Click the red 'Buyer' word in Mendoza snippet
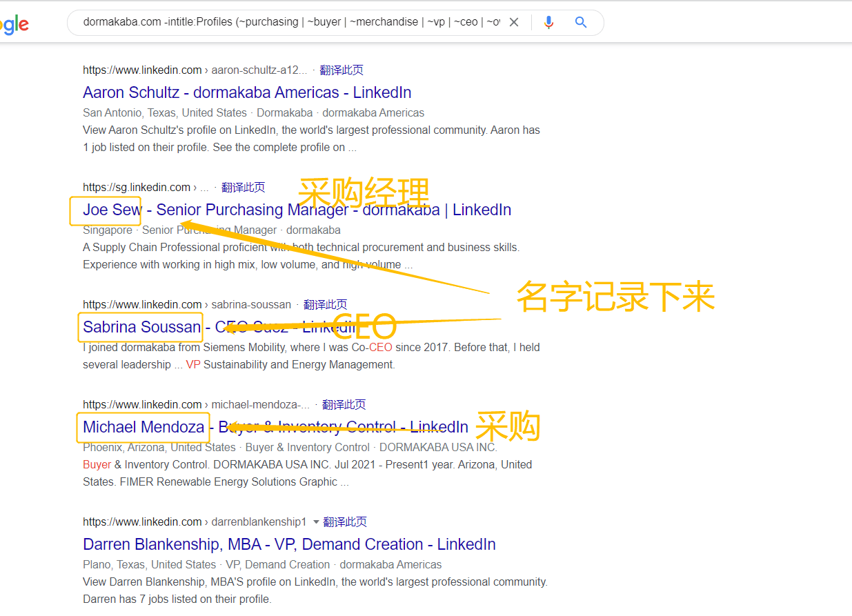The image size is (852, 616). (97, 464)
